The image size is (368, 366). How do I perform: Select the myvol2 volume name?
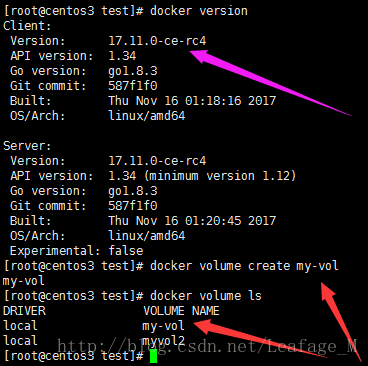pyautogui.click(x=163, y=341)
